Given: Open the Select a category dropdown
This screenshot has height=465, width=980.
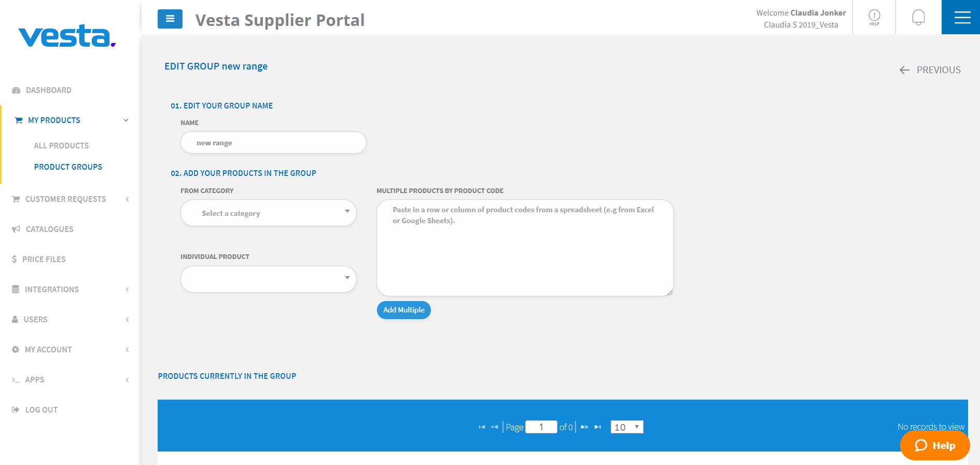Looking at the screenshot, I should [269, 213].
